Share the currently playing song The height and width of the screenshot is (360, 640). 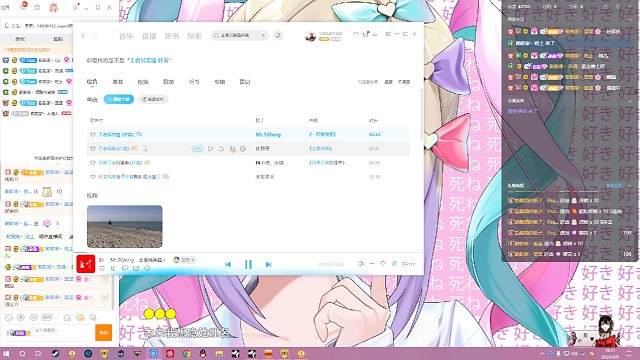tap(136, 268)
